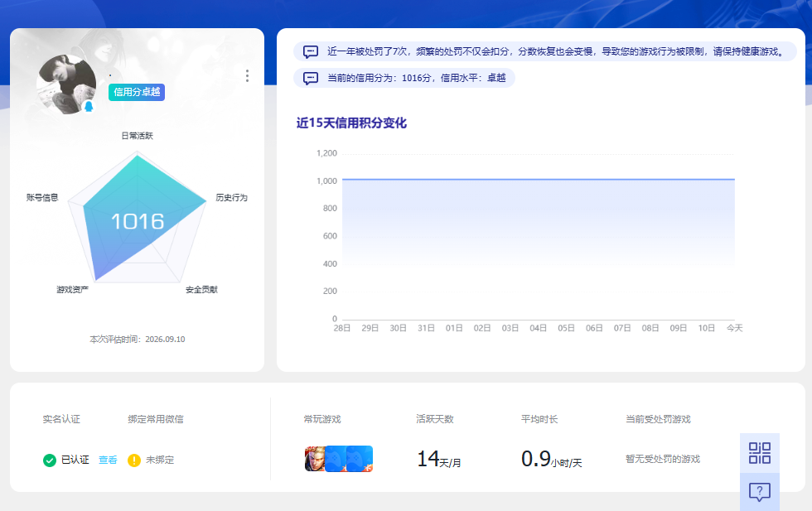Click the 游戏资产 radar axis label

(73, 289)
